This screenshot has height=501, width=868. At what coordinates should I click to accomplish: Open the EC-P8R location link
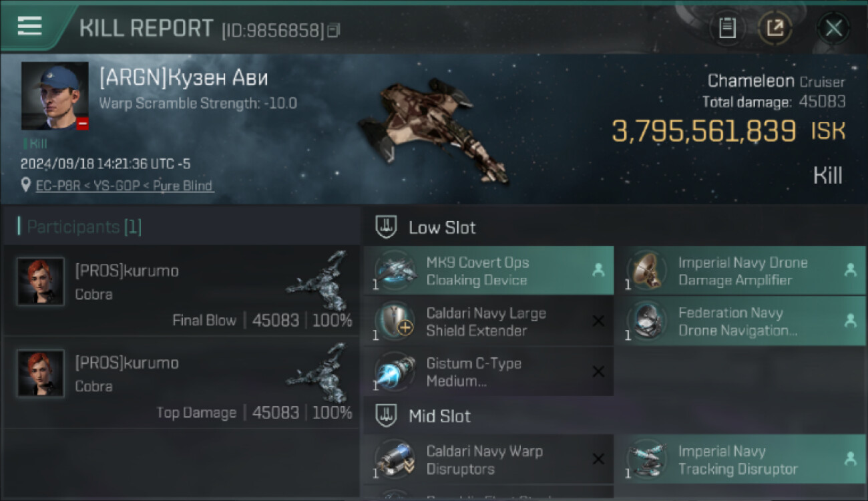(x=125, y=185)
